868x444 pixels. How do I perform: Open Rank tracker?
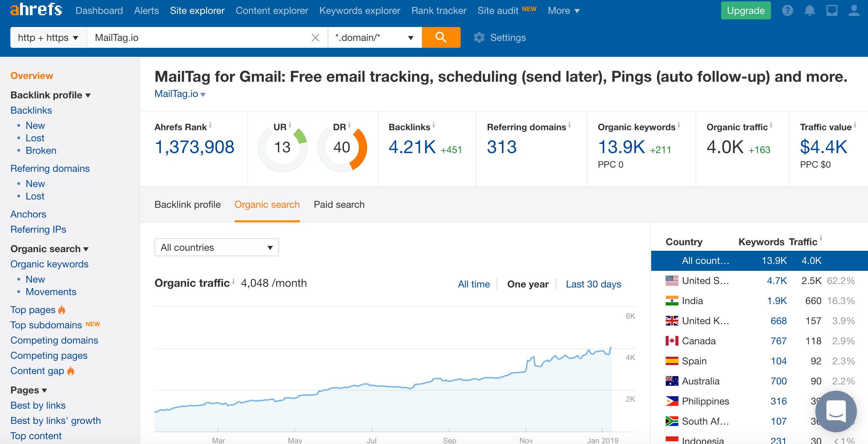[439, 11]
